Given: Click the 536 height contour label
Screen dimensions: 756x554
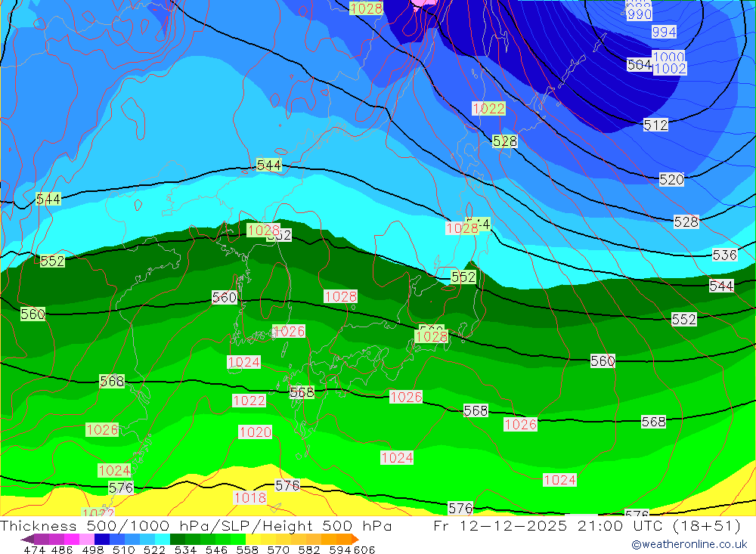Looking at the screenshot, I should (725, 255).
